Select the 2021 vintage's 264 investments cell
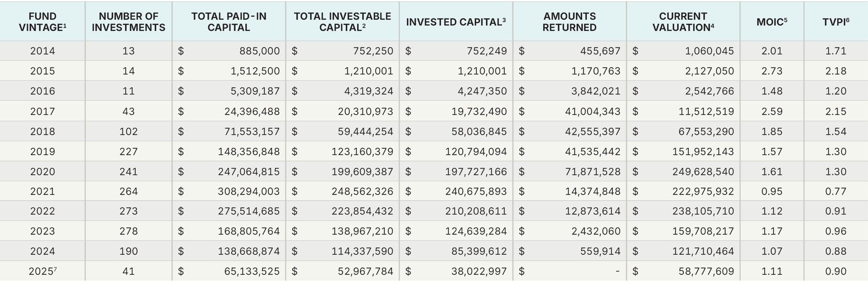 (128, 191)
